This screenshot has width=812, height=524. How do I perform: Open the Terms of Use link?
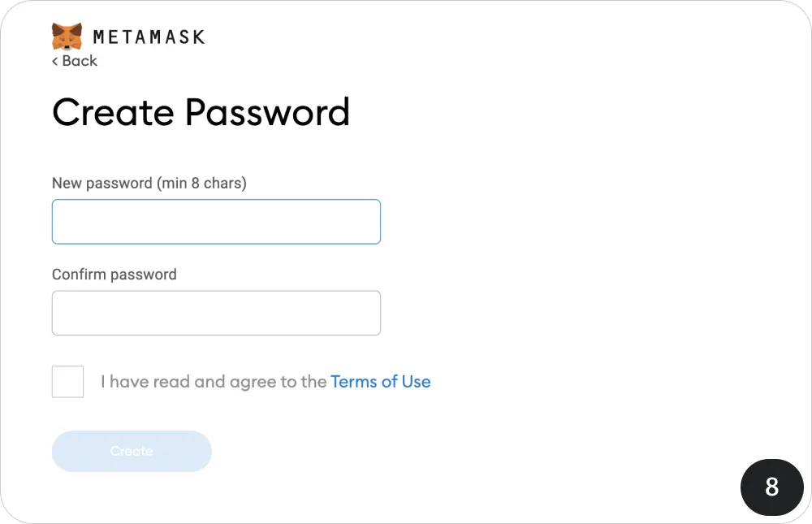[x=380, y=381]
